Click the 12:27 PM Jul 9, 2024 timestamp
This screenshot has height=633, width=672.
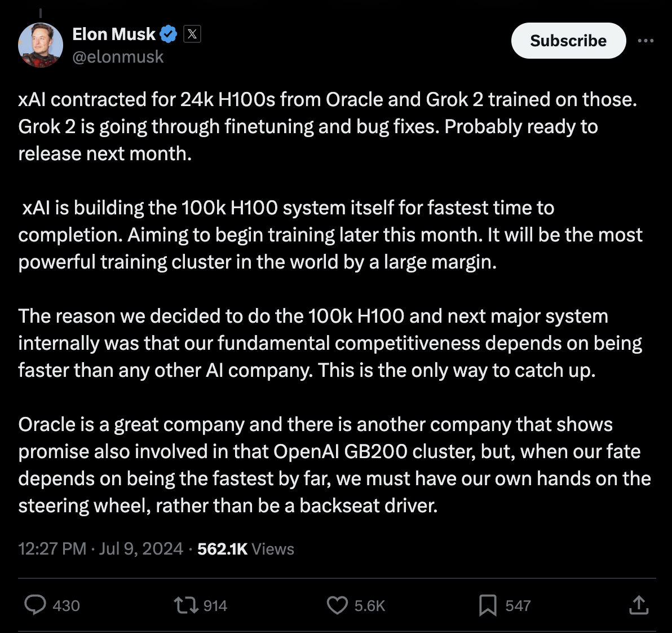point(101,549)
